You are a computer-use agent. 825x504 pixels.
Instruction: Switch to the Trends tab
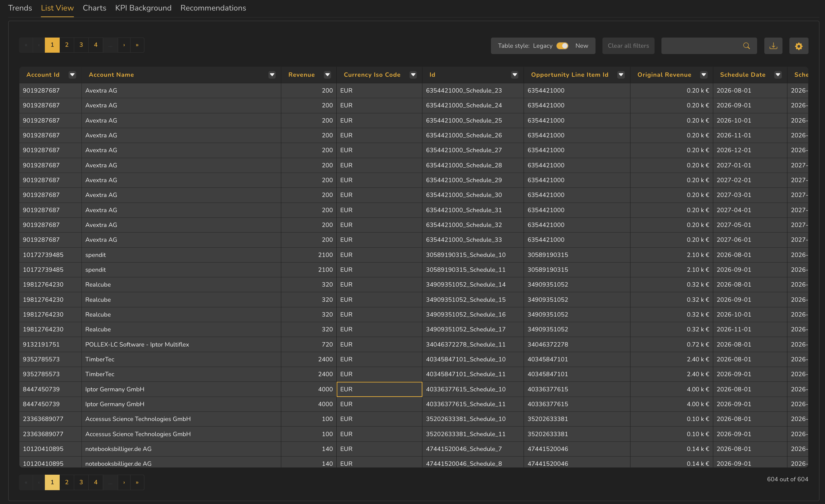point(20,8)
